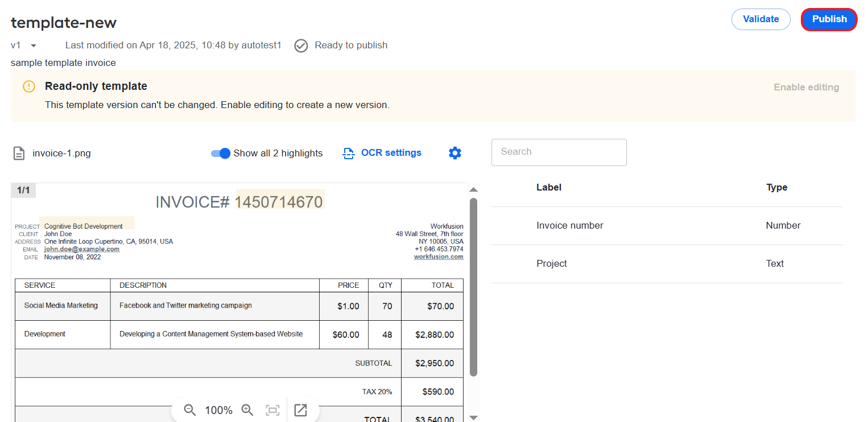Click the john.doe@example.com email link
The image size is (868, 422).
[x=82, y=249]
